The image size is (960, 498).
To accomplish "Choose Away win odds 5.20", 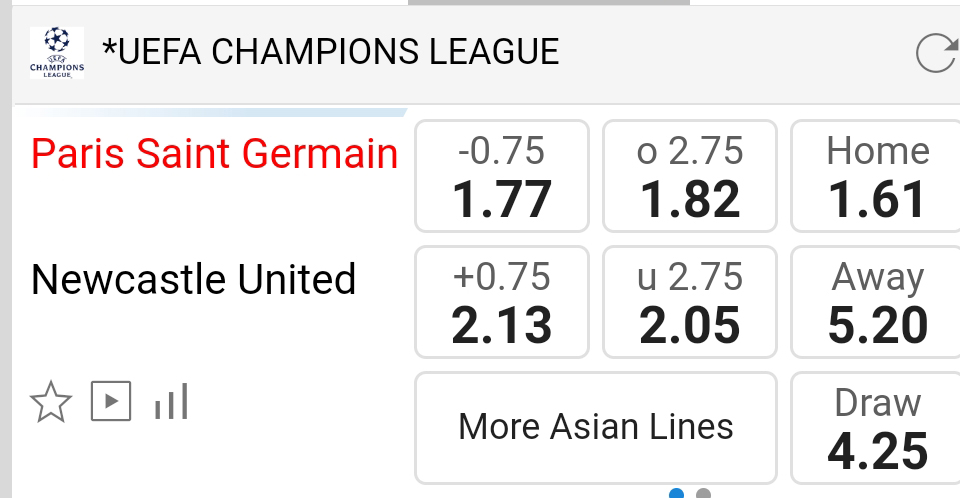I will pyautogui.click(x=876, y=301).
